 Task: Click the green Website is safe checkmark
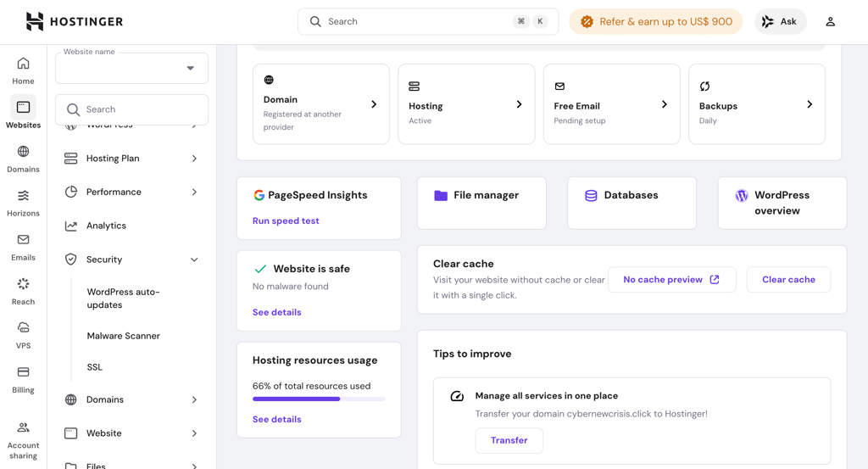[260, 269]
